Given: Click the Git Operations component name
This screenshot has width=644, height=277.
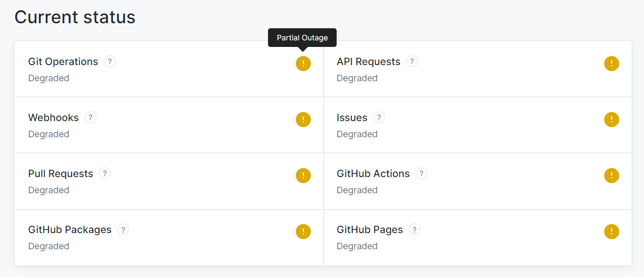Looking at the screenshot, I should pos(63,62).
